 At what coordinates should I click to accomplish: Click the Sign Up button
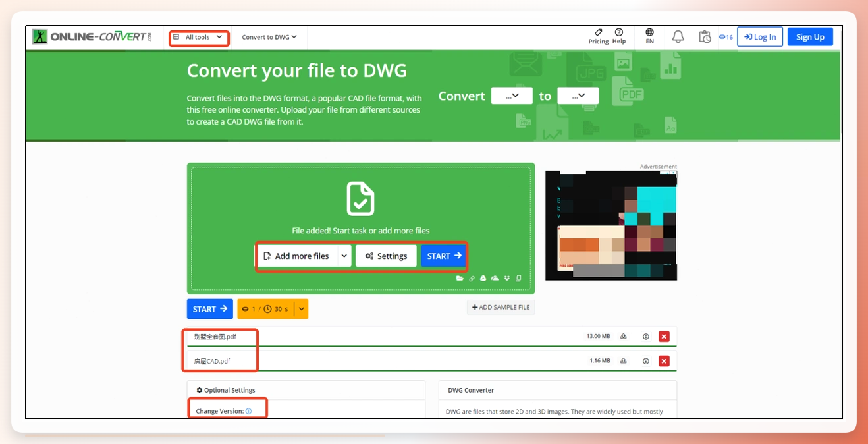810,37
